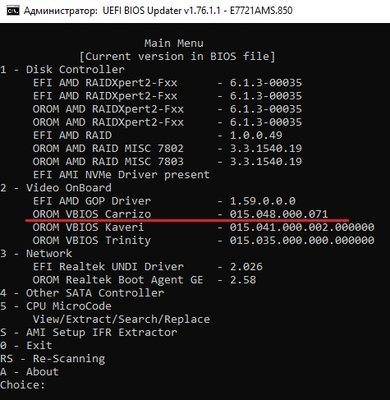The height and width of the screenshot is (400, 390).
Task: Click the EFI AMI NVMe Driver present line
Action: (121, 175)
